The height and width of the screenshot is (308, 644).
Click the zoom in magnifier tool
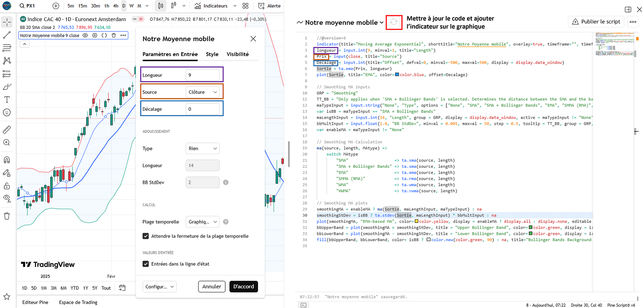coord(7,143)
